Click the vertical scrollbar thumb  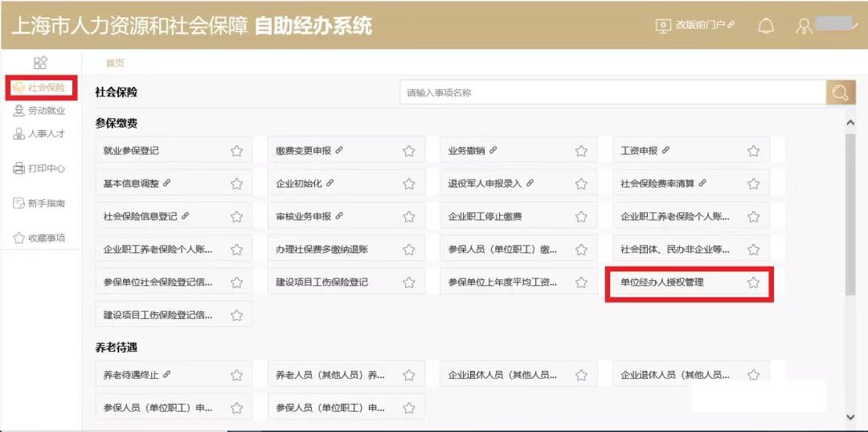[850, 216]
